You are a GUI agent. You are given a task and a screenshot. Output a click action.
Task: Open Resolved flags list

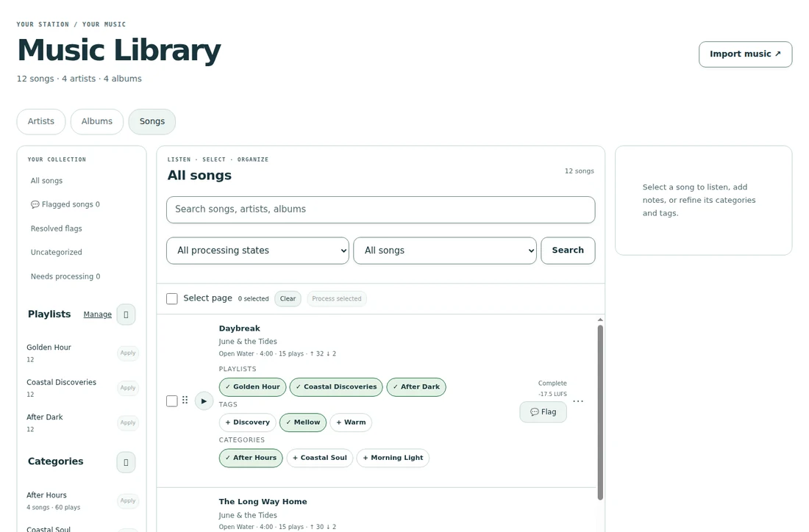(x=56, y=229)
